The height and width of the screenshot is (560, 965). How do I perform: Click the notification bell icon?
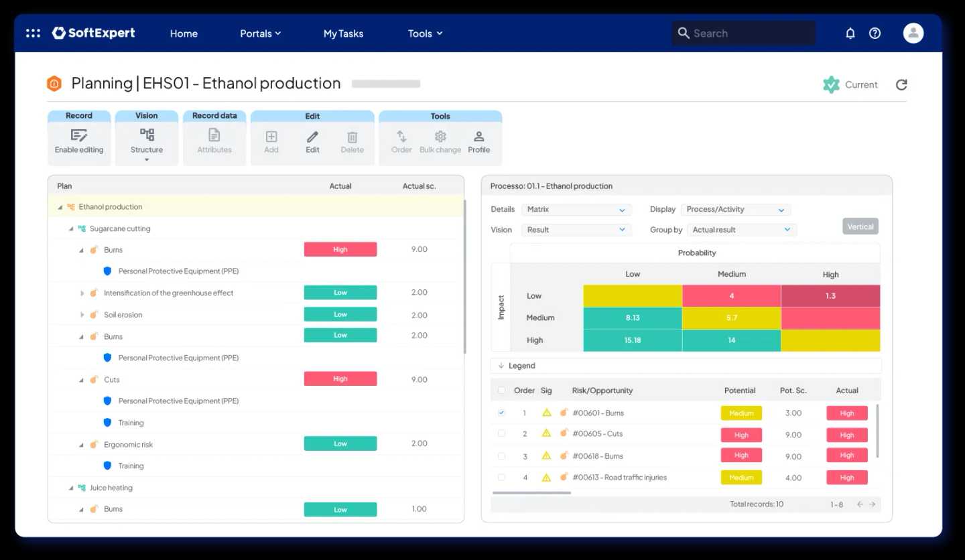(850, 33)
